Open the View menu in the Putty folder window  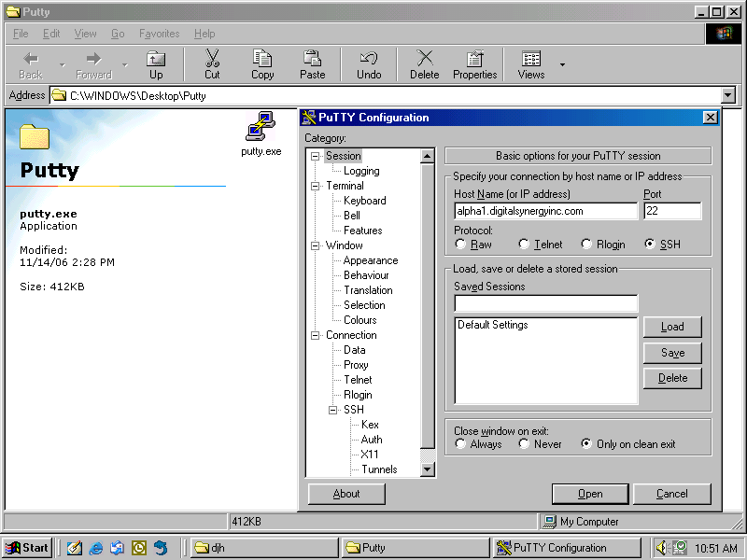[85, 34]
